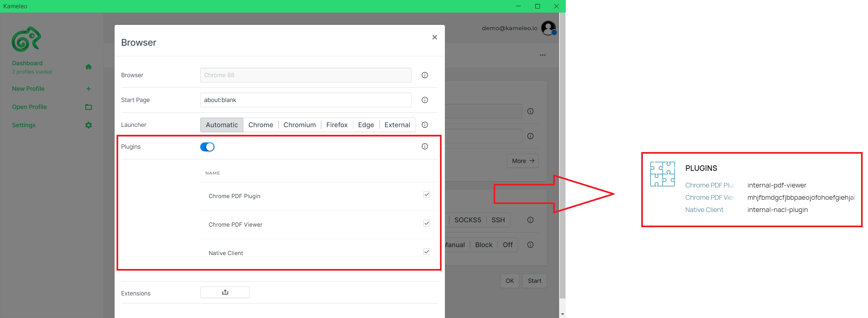Click the Browser Chrome 88 field

[305, 75]
